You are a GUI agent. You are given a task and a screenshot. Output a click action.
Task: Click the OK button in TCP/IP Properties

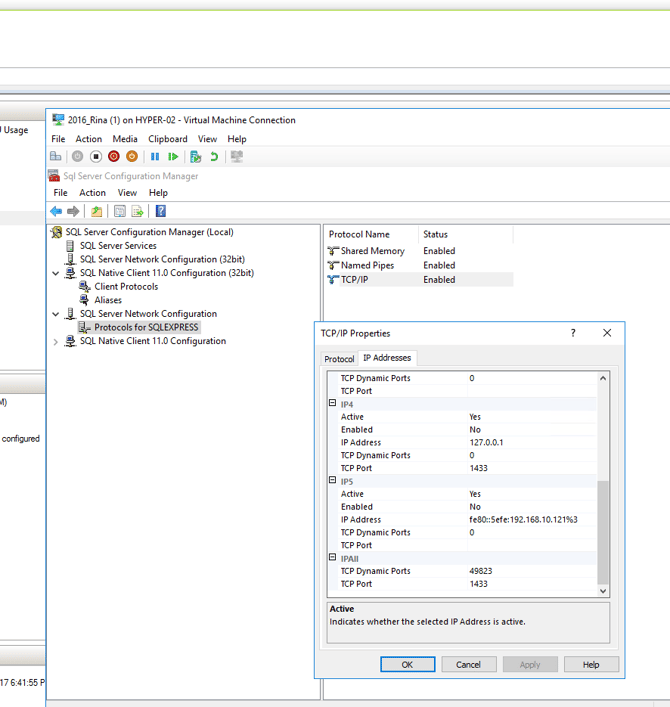[x=407, y=664]
